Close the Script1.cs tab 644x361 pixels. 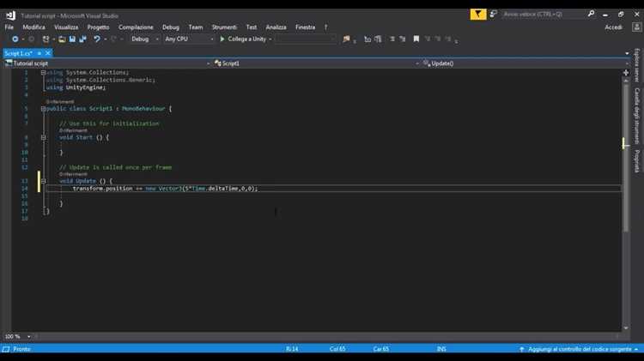pos(47,53)
